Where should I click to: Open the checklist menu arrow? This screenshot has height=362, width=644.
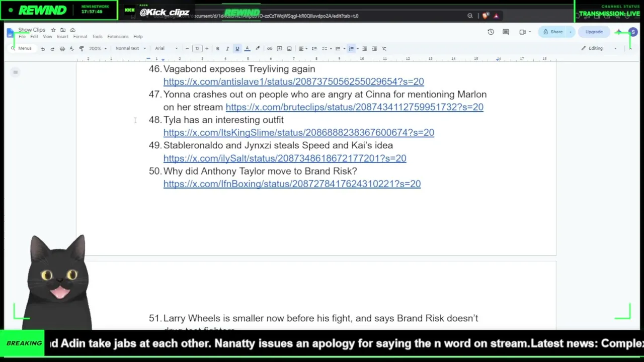click(x=331, y=49)
